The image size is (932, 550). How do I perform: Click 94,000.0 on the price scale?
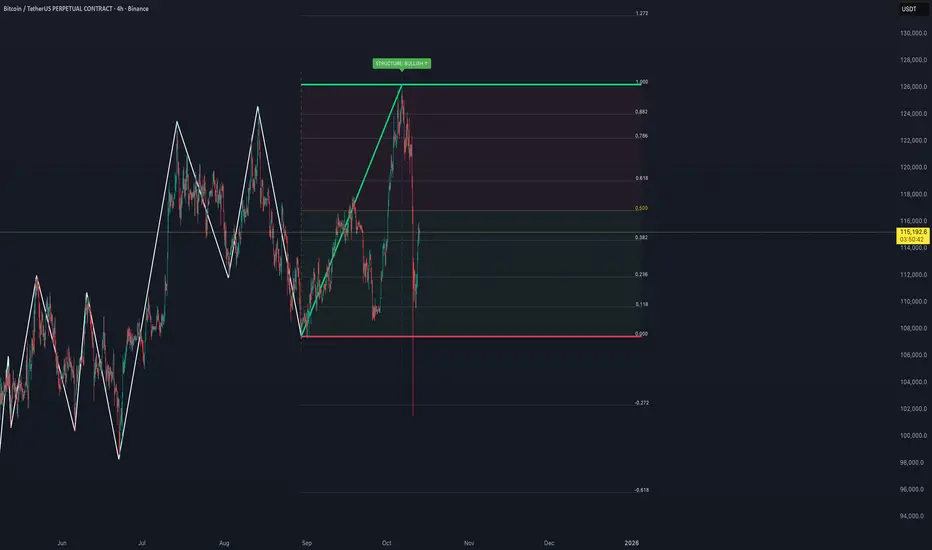point(914,516)
